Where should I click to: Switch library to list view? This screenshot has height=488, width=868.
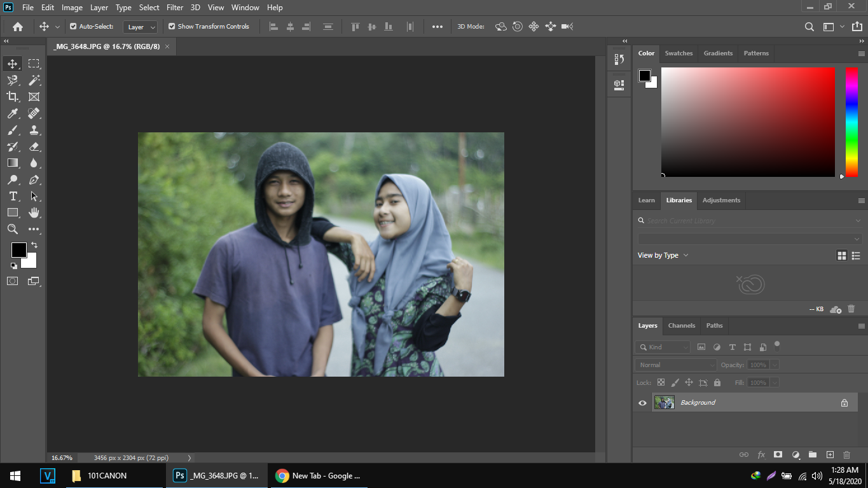(x=856, y=256)
